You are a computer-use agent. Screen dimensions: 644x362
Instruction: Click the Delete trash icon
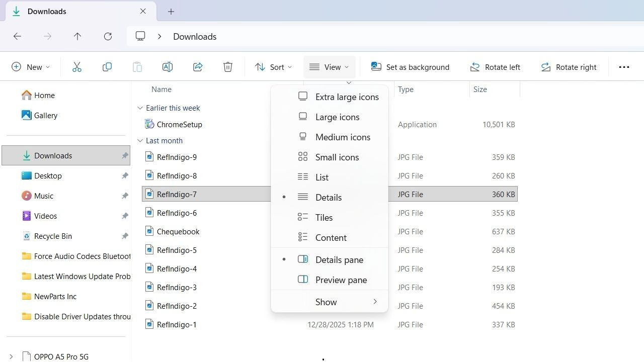227,66
